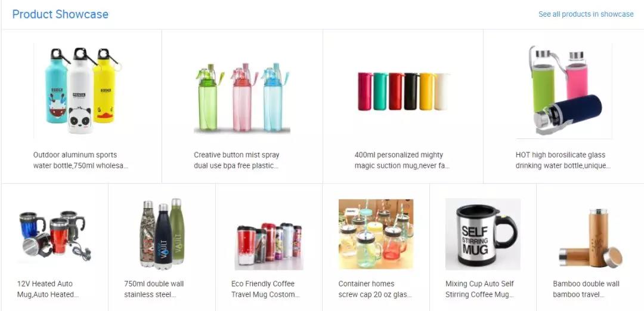Open 'Creative button mist spray' product title

(237, 161)
